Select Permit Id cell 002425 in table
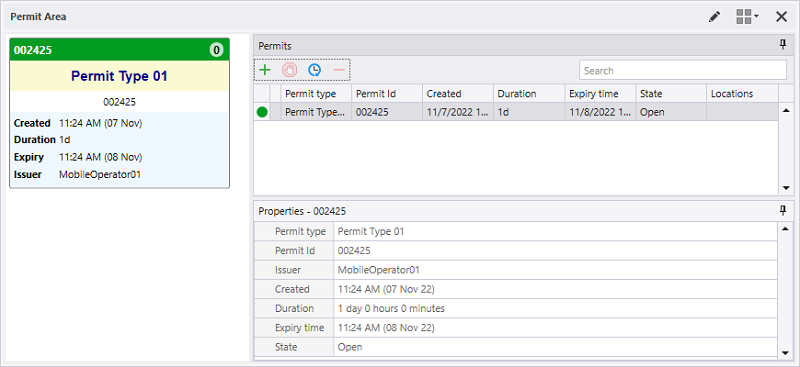The width and height of the screenshot is (800, 367). (387, 112)
